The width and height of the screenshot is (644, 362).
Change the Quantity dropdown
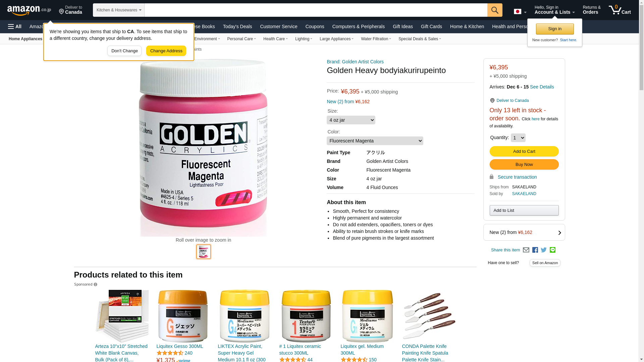[x=518, y=138]
